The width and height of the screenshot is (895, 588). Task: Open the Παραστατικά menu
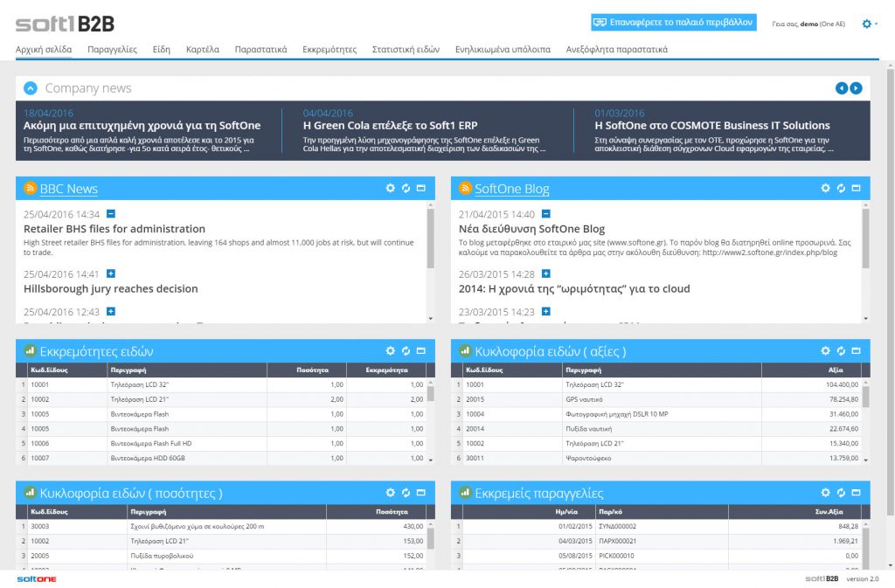(x=260, y=50)
